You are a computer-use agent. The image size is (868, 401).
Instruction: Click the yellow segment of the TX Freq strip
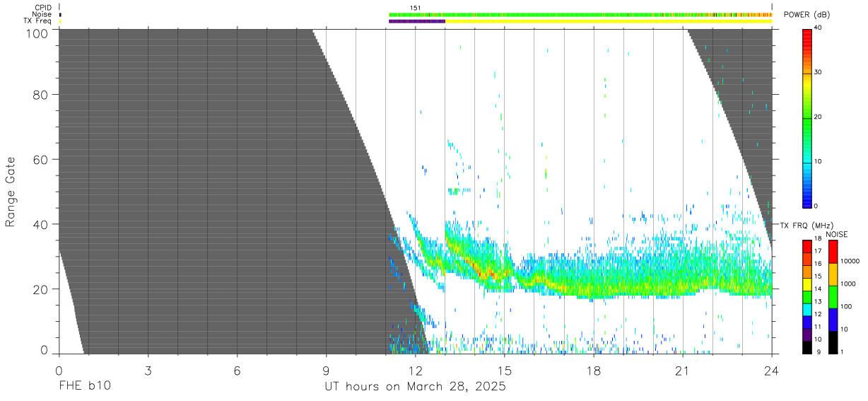coord(609,21)
